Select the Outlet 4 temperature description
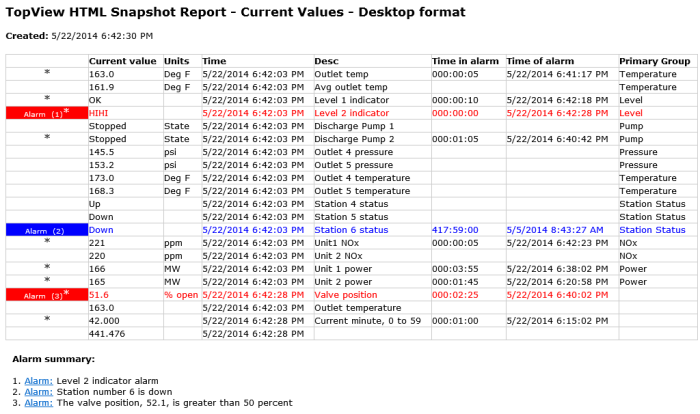This screenshot has width=700, height=414. click(362, 178)
